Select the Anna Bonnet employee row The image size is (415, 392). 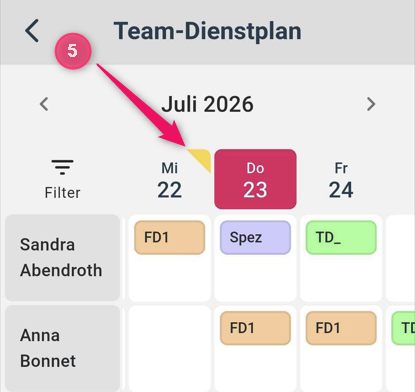click(62, 349)
